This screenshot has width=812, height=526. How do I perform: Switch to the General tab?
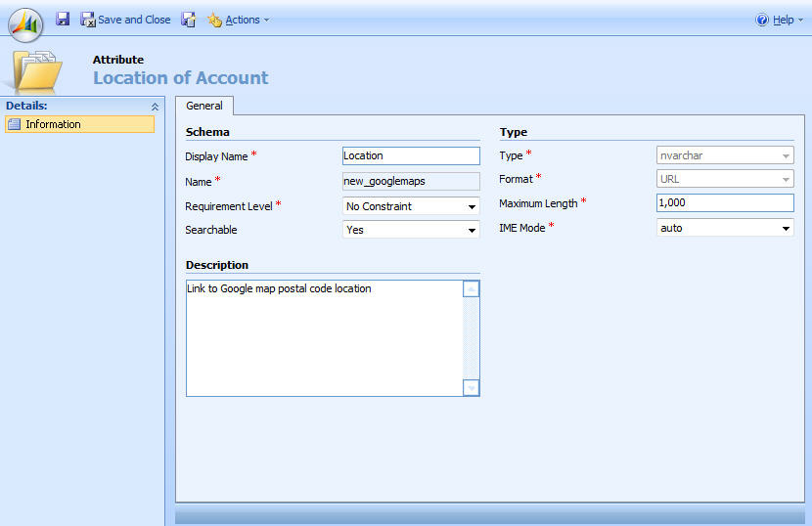204,106
